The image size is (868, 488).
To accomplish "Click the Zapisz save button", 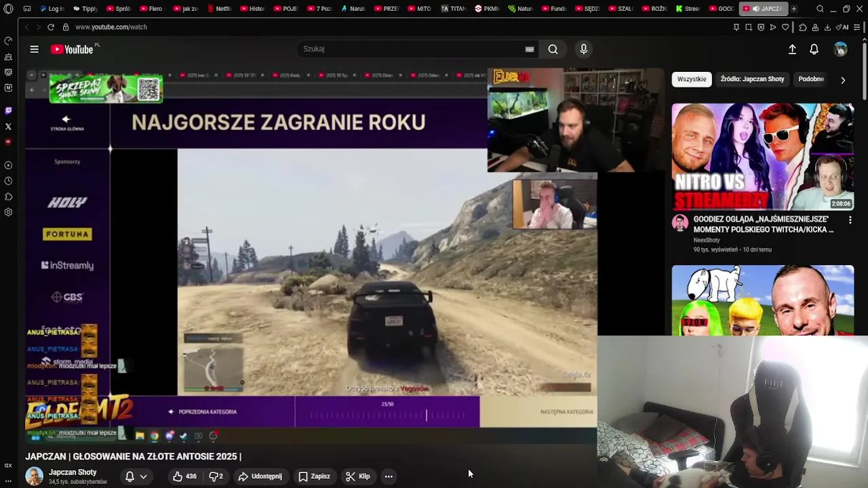I will [x=314, y=476].
